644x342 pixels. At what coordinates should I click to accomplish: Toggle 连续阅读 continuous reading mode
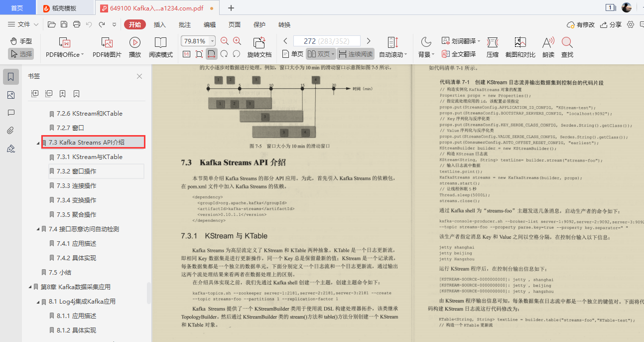[355, 54]
